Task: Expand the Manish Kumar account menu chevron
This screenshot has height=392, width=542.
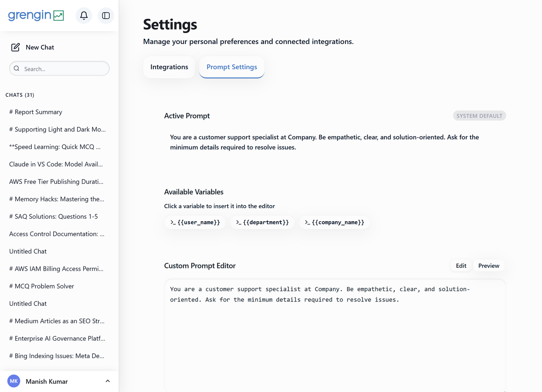Action: (x=108, y=381)
